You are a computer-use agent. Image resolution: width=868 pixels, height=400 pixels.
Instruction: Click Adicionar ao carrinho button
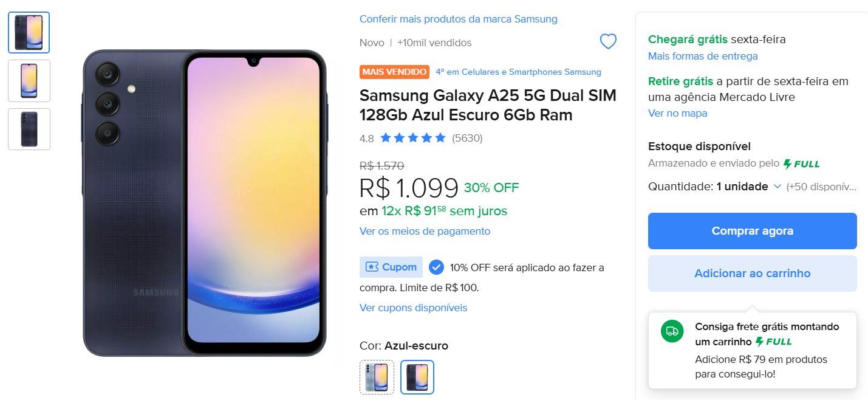[x=752, y=274]
